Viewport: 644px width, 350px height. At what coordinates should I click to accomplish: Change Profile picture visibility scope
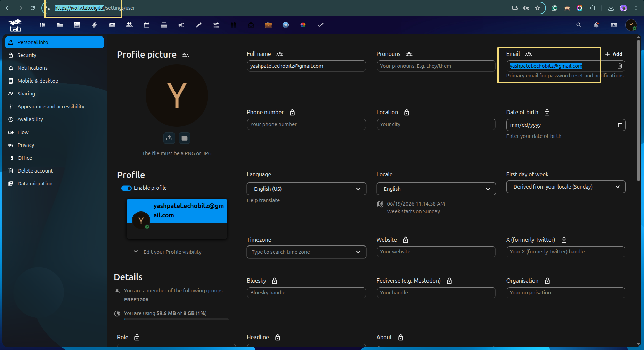point(185,55)
